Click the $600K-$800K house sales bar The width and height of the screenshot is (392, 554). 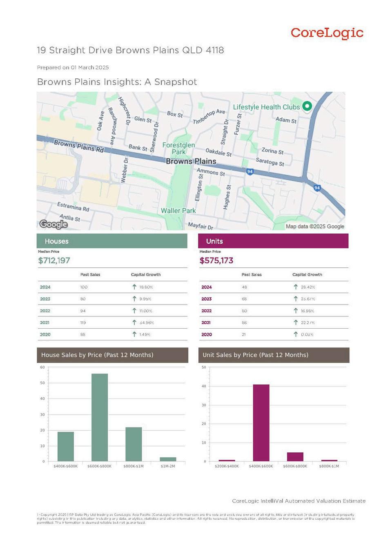click(100, 418)
